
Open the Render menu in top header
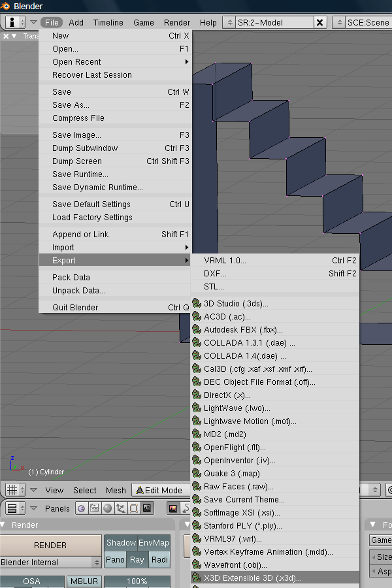[x=177, y=22]
